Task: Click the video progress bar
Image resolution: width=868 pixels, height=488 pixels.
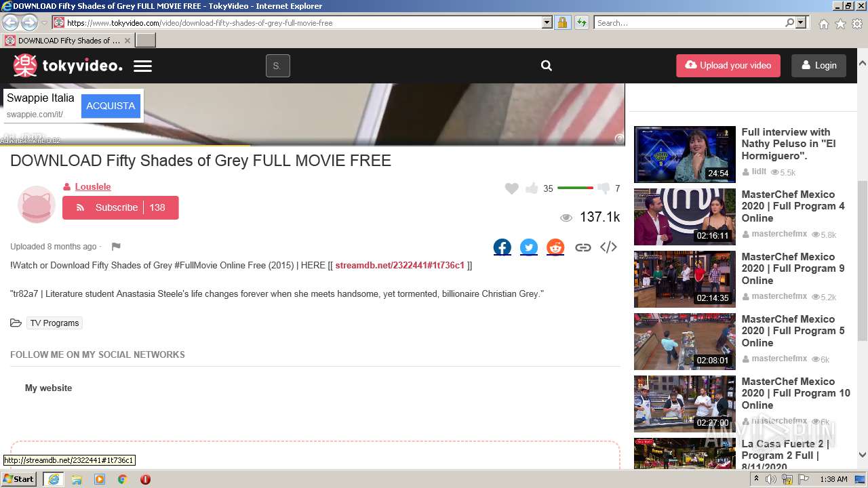Action: [x=312, y=145]
